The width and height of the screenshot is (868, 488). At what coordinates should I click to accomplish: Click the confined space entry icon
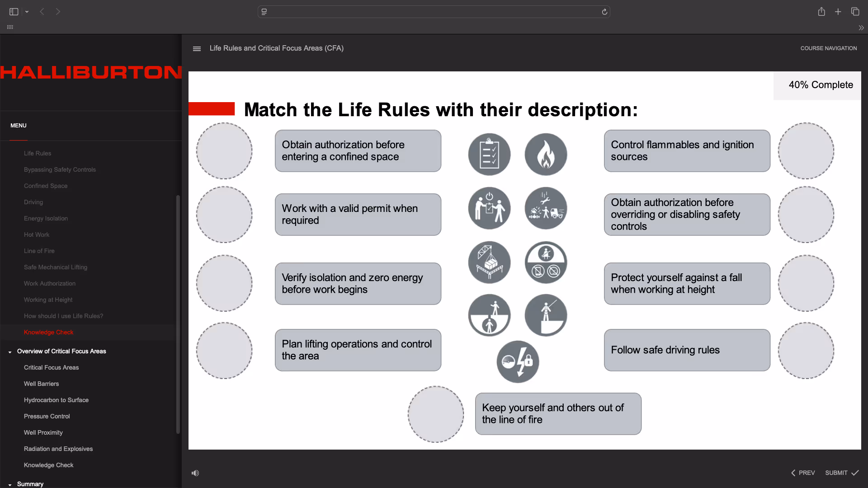[x=489, y=315]
